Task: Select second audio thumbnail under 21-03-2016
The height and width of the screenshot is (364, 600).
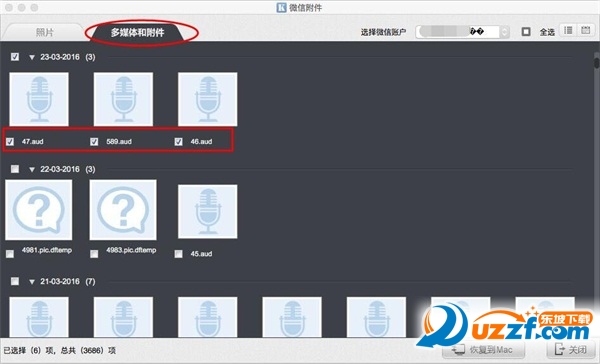Action: coord(123,317)
